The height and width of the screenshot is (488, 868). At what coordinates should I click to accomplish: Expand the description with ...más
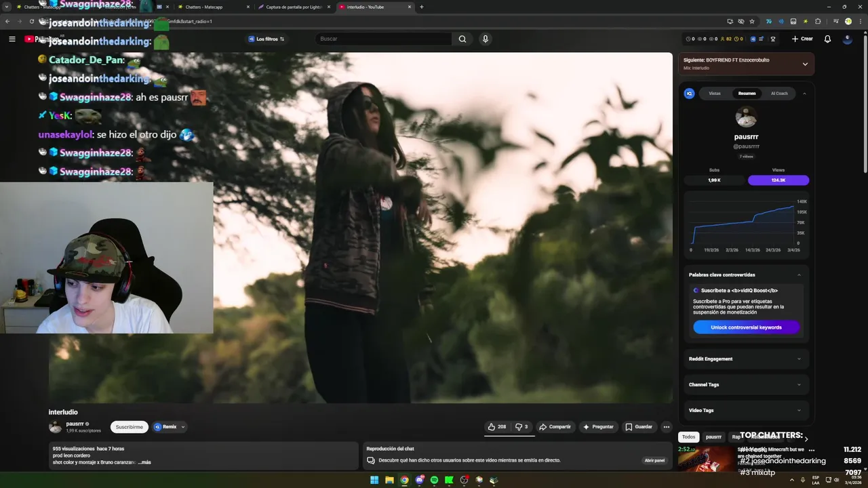tap(144, 462)
